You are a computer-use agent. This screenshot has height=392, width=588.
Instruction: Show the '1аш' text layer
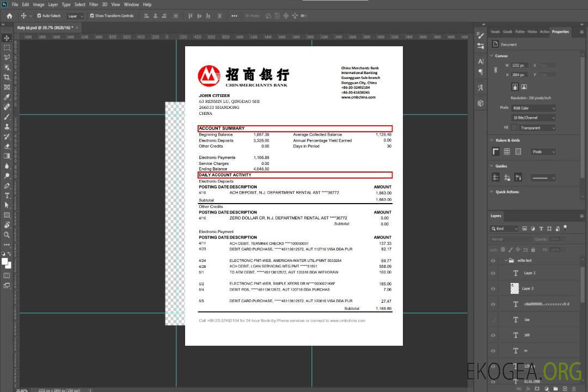pyautogui.click(x=493, y=320)
